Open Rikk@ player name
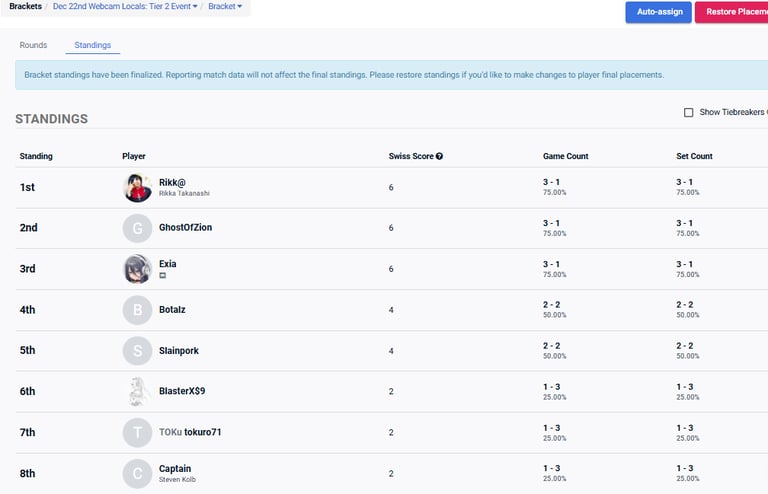Image resolution: width=768 pixels, height=494 pixels. click(x=172, y=183)
